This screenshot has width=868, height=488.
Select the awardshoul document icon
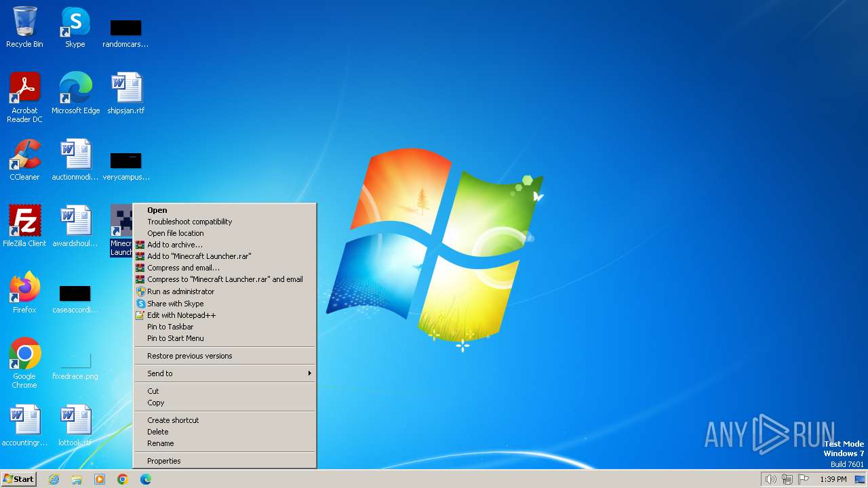click(75, 226)
